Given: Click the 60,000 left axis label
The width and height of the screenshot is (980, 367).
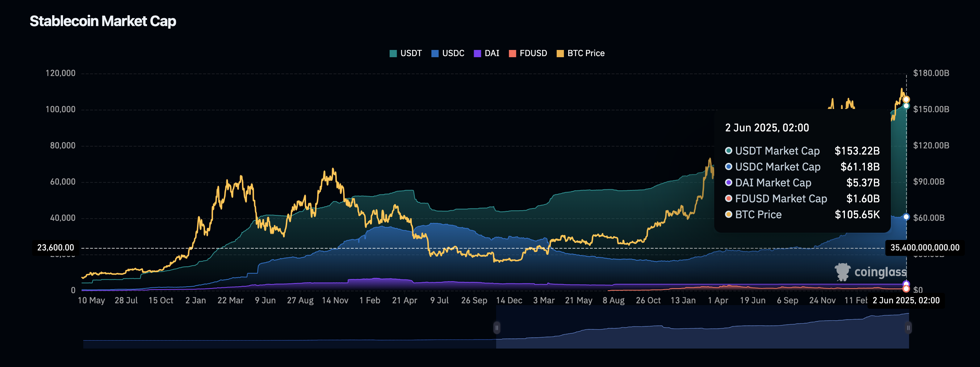Looking at the screenshot, I should click(63, 182).
